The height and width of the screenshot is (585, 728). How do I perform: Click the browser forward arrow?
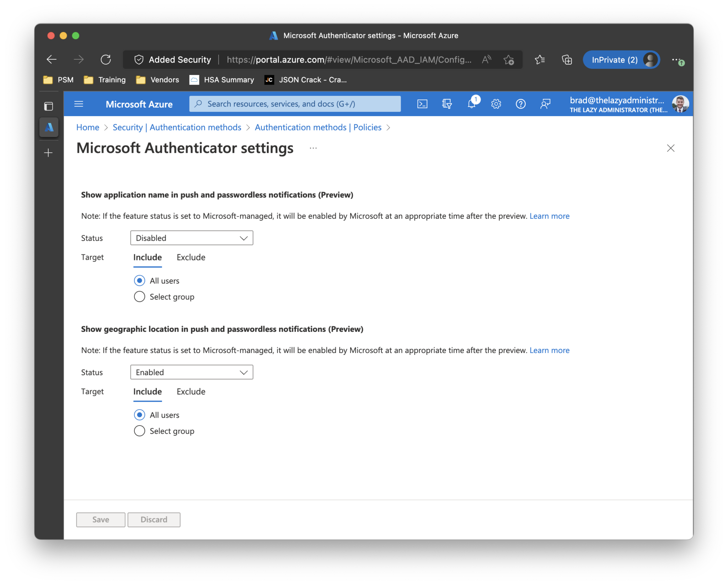click(79, 59)
